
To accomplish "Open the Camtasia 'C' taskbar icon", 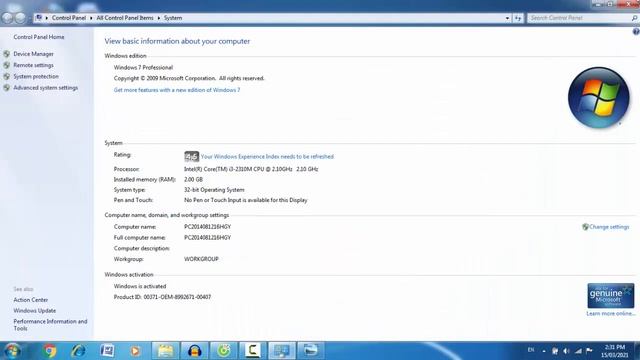I will tap(253, 351).
